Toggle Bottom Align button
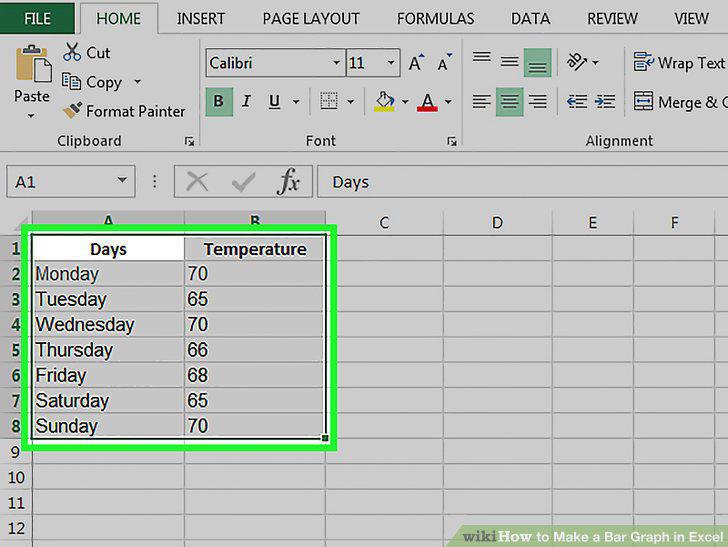 coord(537,62)
